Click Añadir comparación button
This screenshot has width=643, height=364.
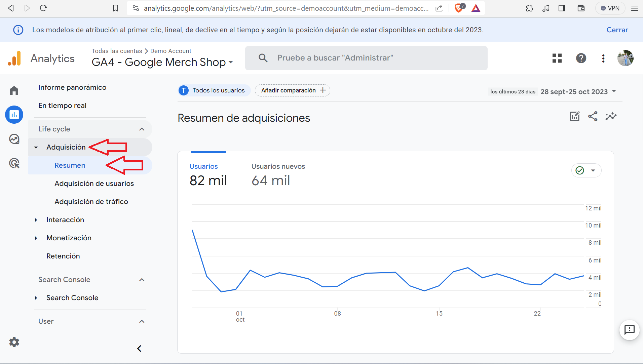click(x=293, y=90)
